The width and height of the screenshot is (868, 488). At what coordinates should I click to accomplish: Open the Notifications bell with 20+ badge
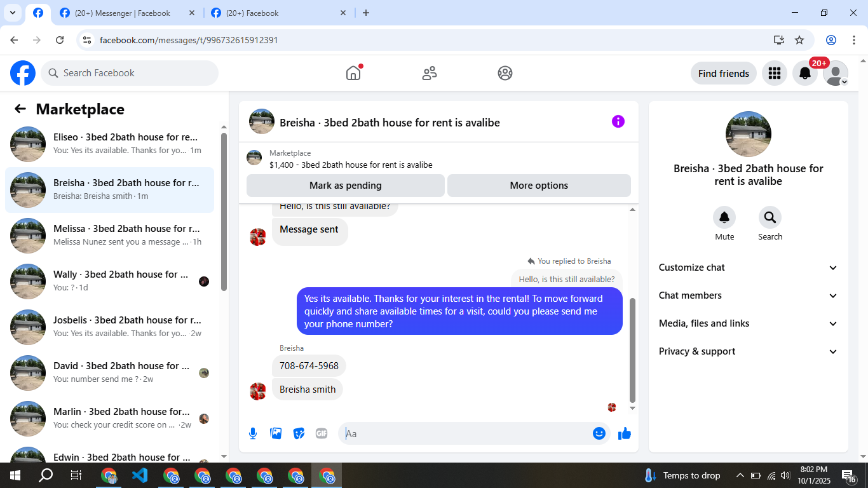point(805,73)
